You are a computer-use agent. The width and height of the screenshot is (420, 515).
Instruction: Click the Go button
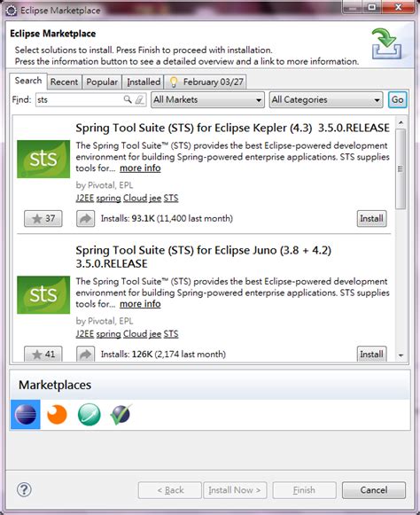pos(397,99)
